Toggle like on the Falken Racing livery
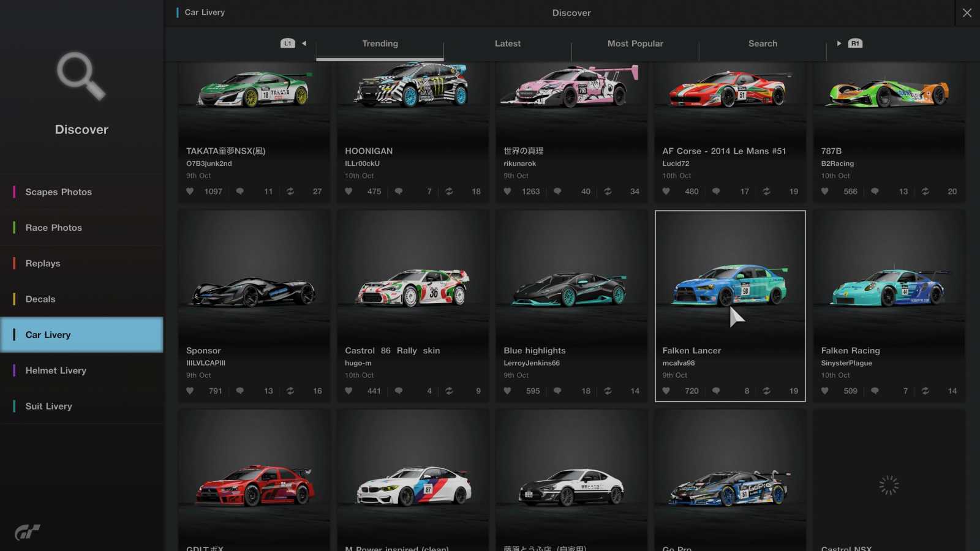This screenshot has width=980, height=551. pyautogui.click(x=824, y=391)
